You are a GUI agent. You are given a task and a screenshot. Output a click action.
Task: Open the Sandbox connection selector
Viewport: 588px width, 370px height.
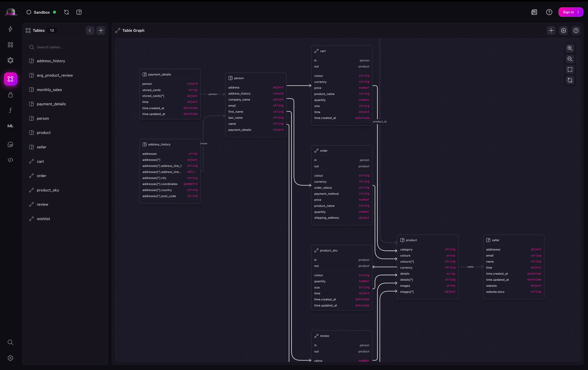(x=41, y=12)
